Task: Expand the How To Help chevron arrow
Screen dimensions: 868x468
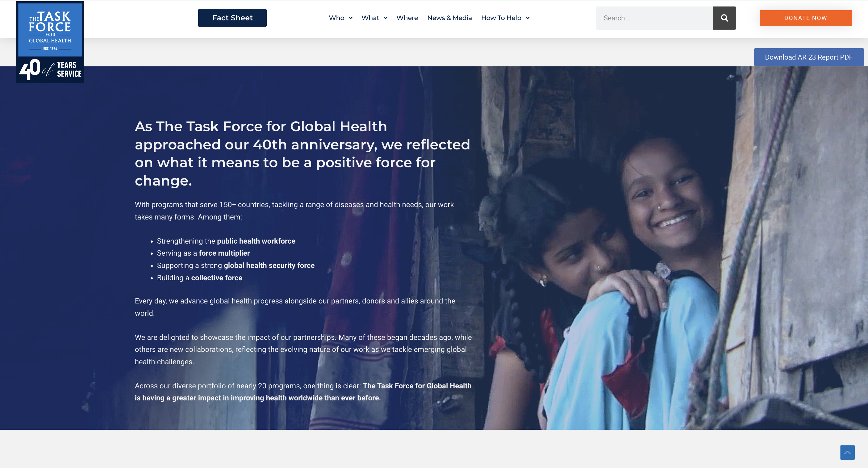Action: 528,18
